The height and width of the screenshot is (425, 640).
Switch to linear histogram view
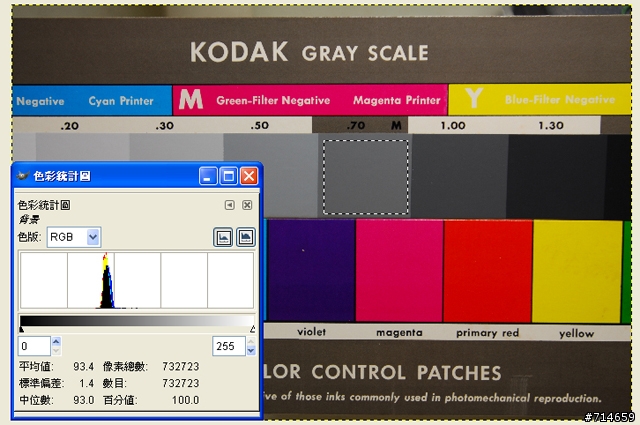[x=223, y=237]
